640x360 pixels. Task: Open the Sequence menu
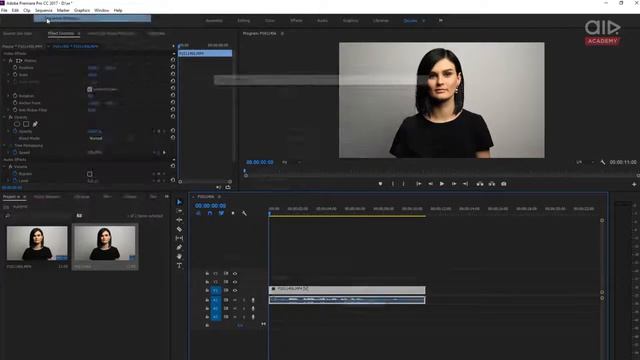tap(43, 10)
